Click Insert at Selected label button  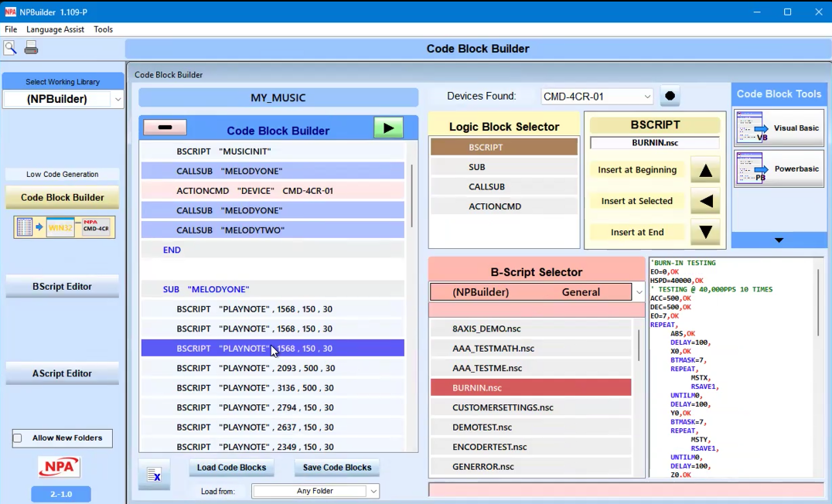click(636, 201)
